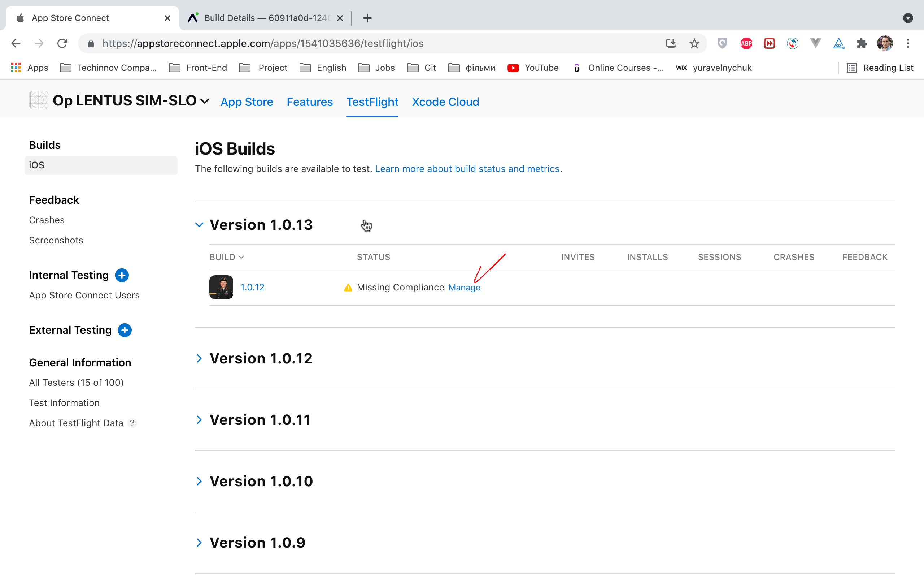
Task: Select iOS under Builds in sidebar
Action: pos(101,165)
